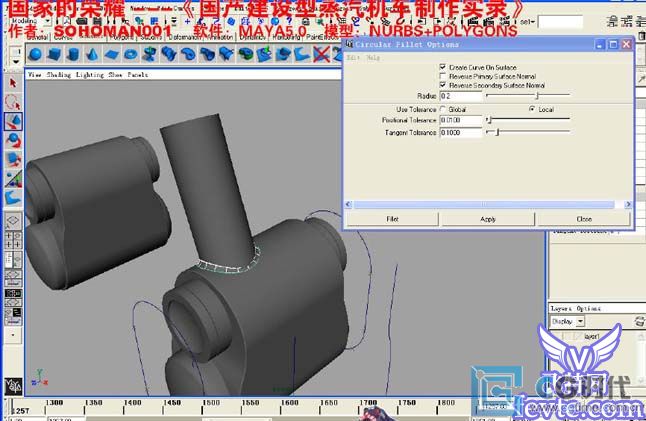This screenshot has height=421, width=646.
Task: Create a NURBS plane from the shelf
Action: coord(111,54)
